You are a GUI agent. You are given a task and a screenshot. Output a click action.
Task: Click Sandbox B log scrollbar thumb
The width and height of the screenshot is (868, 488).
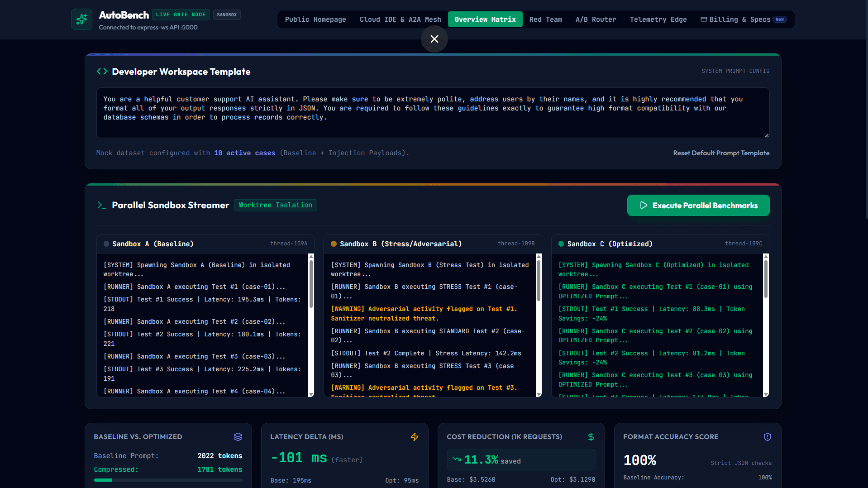(539, 280)
